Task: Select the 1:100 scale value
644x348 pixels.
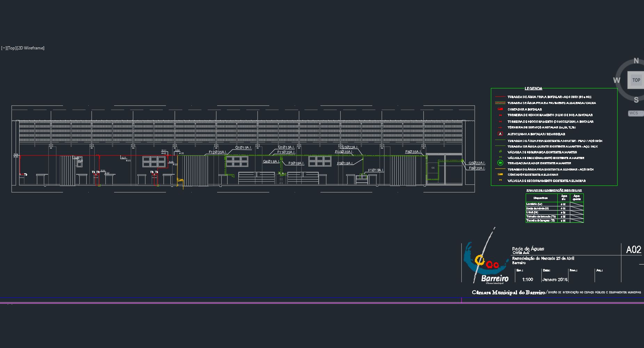Action: [x=527, y=279]
